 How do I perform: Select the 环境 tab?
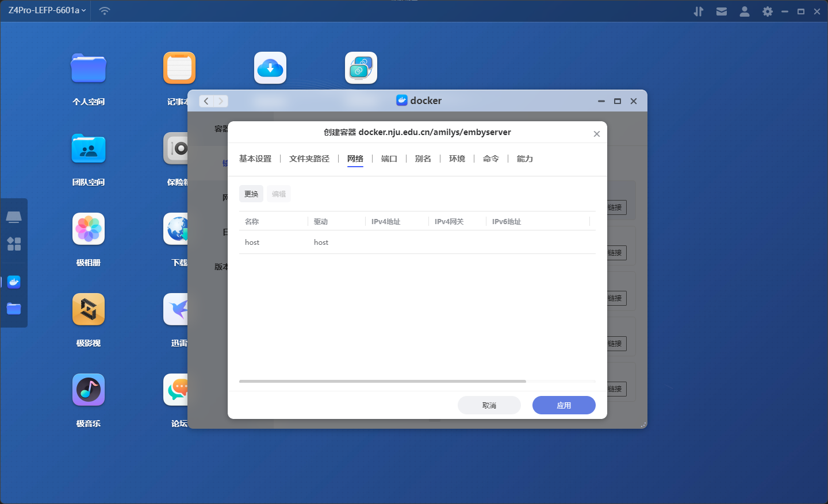[457, 159]
